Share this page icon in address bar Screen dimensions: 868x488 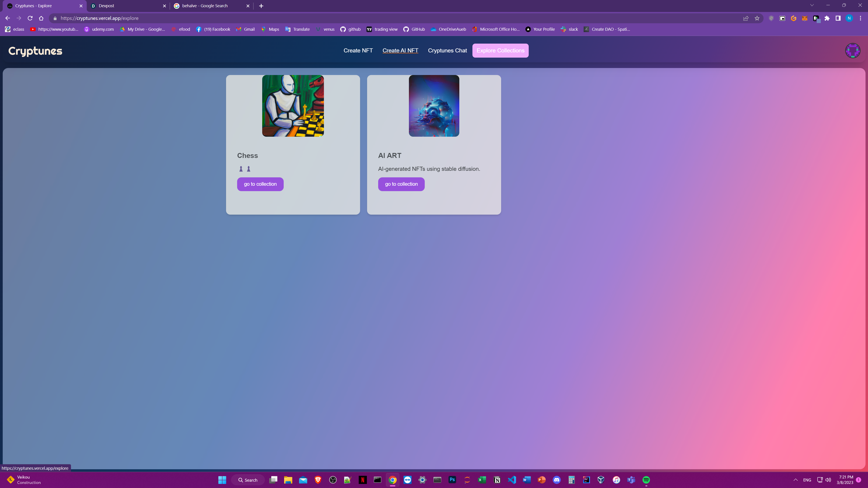[x=746, y=18]
